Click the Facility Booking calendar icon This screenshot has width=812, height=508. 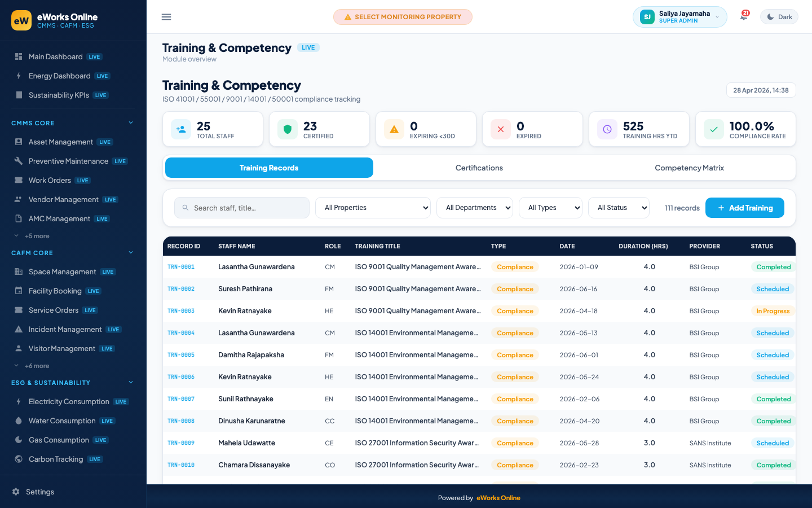click(19, 291)
